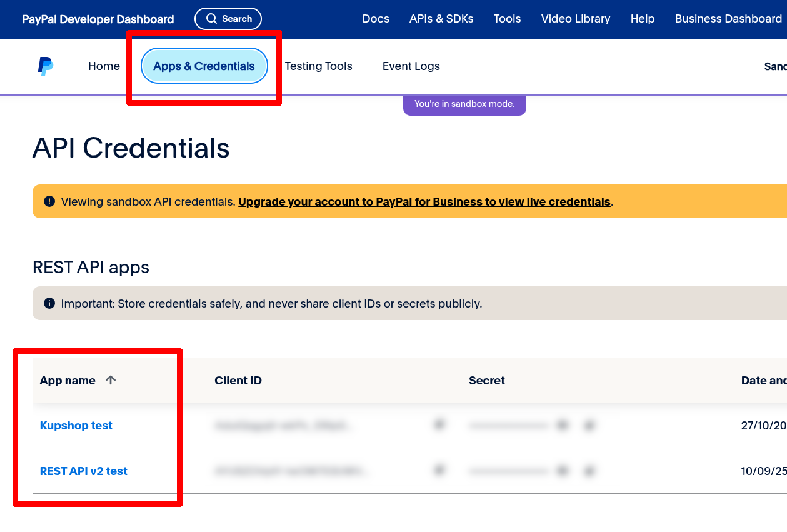Image resolution: width=787 pixels, height=532 pixels.
Task: Sort by App name using arrow icon
Action: (x=111, y=380)
